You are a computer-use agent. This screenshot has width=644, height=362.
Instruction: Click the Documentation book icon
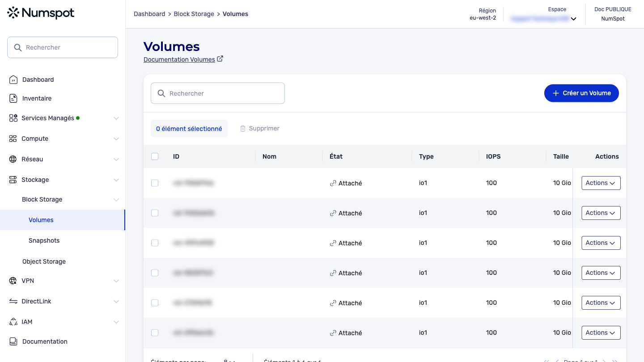tap(13, 341)
